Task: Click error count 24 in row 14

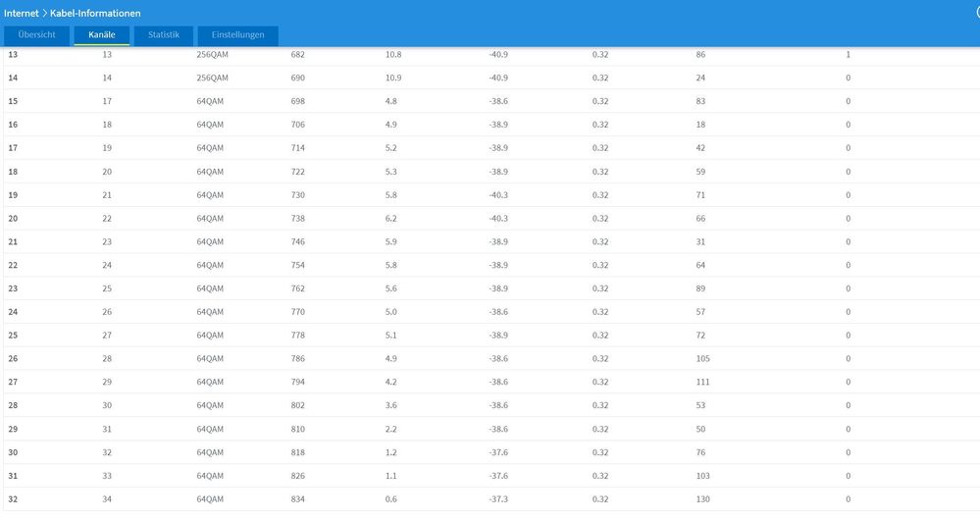Action: (x=700, y=78)
